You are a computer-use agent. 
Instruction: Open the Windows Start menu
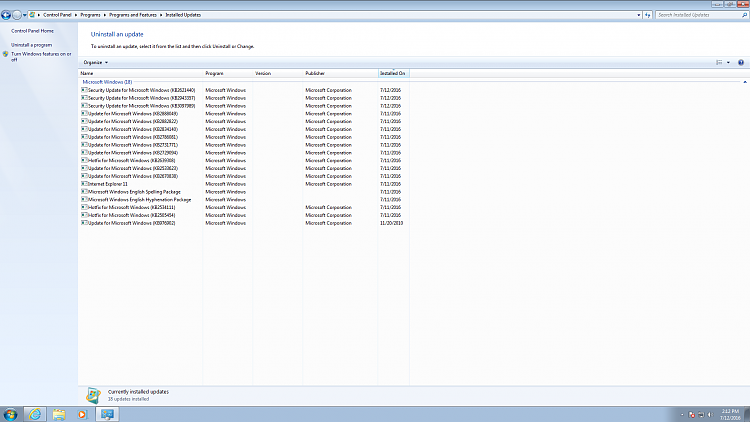[x=10, y=414]
